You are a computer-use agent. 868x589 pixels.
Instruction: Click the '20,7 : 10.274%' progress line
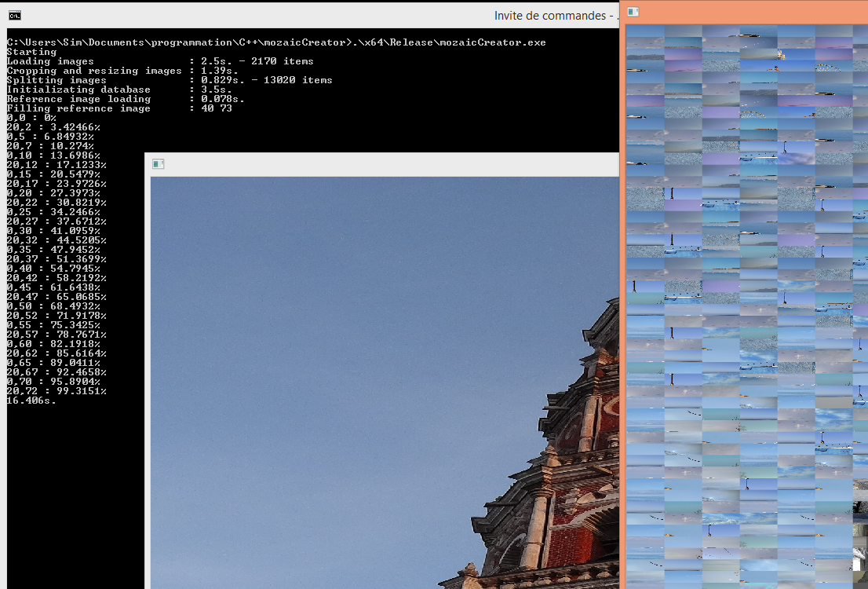[50, 146]
